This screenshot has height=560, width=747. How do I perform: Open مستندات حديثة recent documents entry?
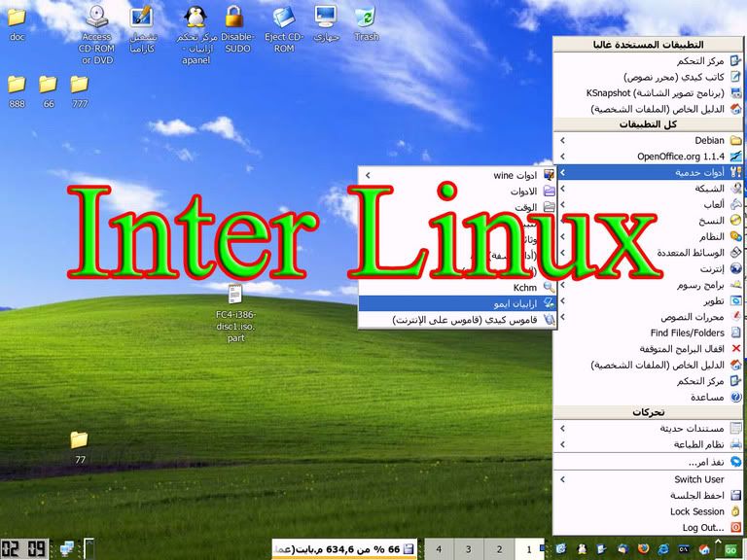click(648, 429)
